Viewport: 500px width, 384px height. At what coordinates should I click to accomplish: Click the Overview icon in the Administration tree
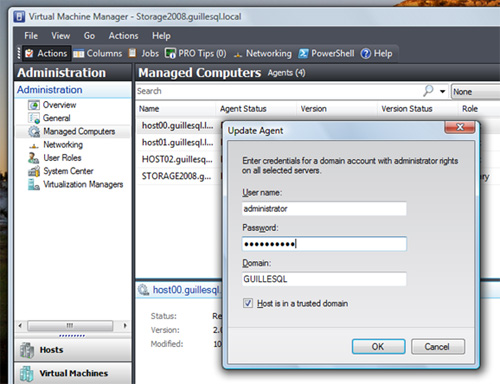coord(34,105)
